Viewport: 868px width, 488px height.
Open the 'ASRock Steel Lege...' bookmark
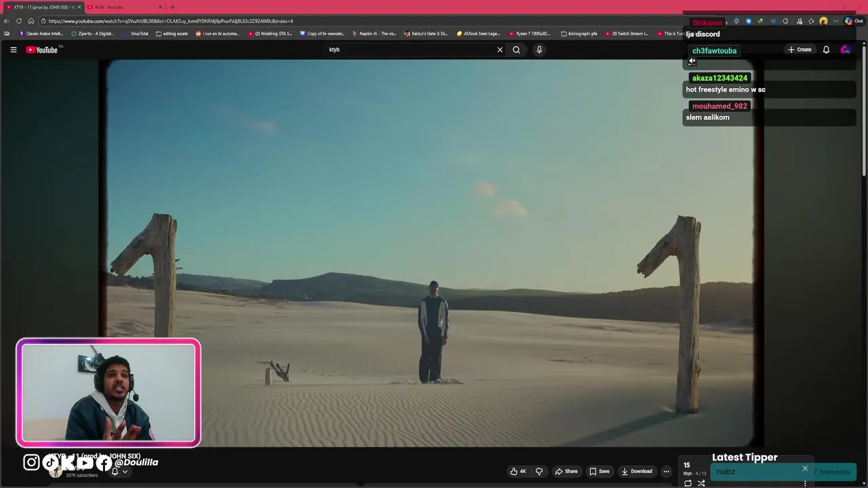coord(479,33)
